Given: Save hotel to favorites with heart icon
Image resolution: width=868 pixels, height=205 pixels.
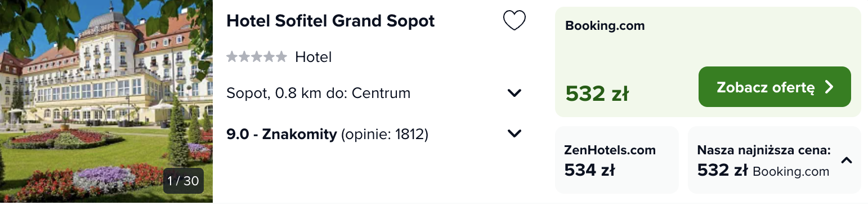Looking at the screenshot, I should coord(514,21).
